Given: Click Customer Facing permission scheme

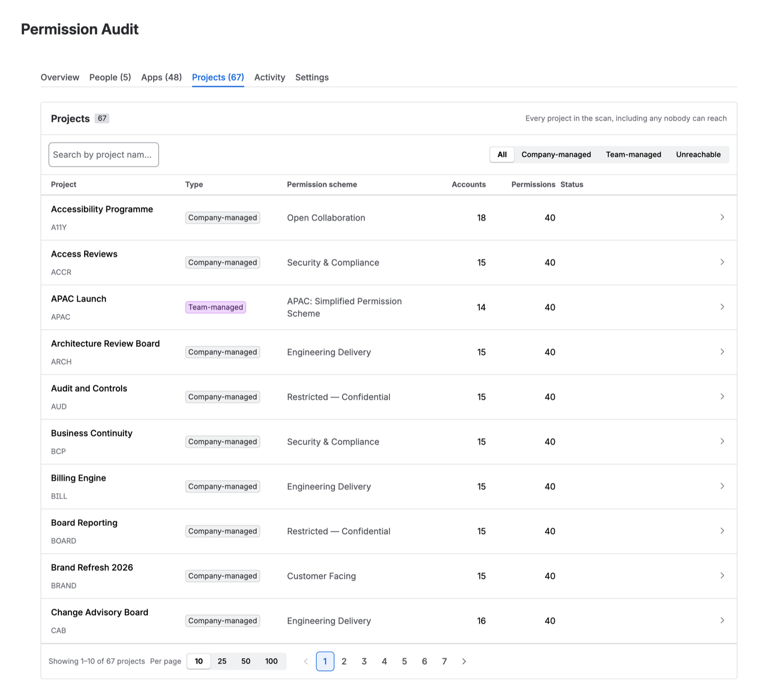Looking at the screenshot, I should (x=321, y=576).
